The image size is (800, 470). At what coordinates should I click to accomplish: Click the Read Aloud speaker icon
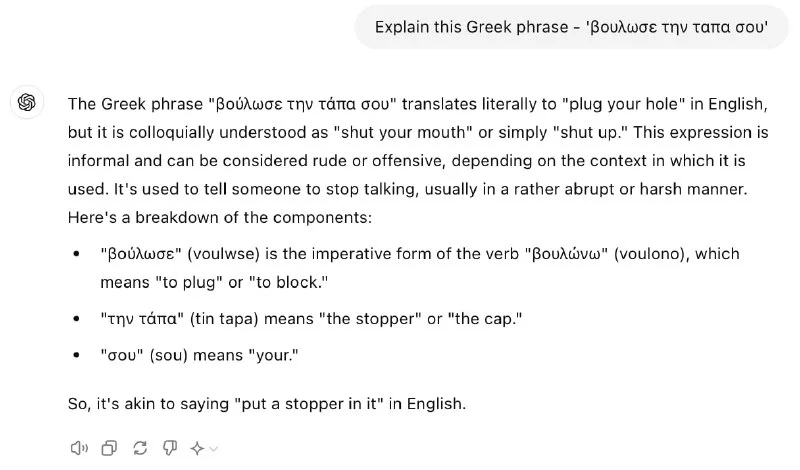click(79, 448)
